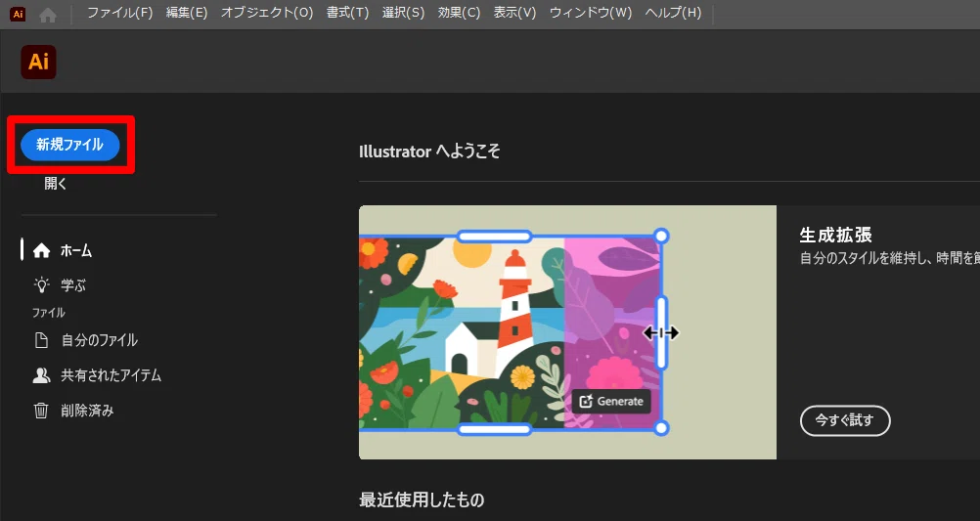
Task: Click the 新規ファイル button
Action: tap(70, 145)
